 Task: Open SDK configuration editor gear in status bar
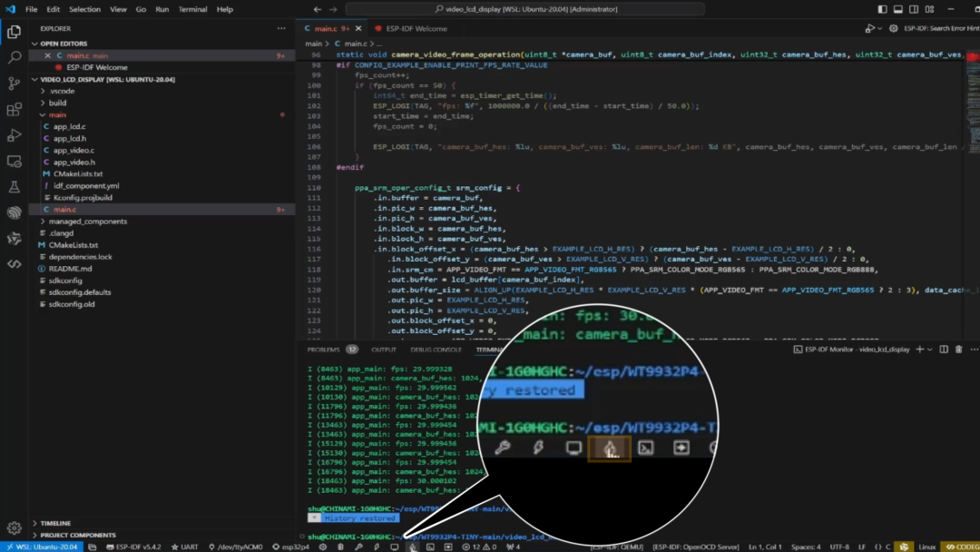pos(322,547)
